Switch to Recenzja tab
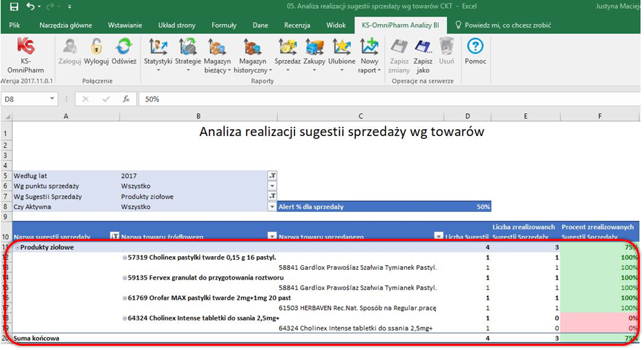This screenshot has width=644, height=350. (x=297, y=25)
